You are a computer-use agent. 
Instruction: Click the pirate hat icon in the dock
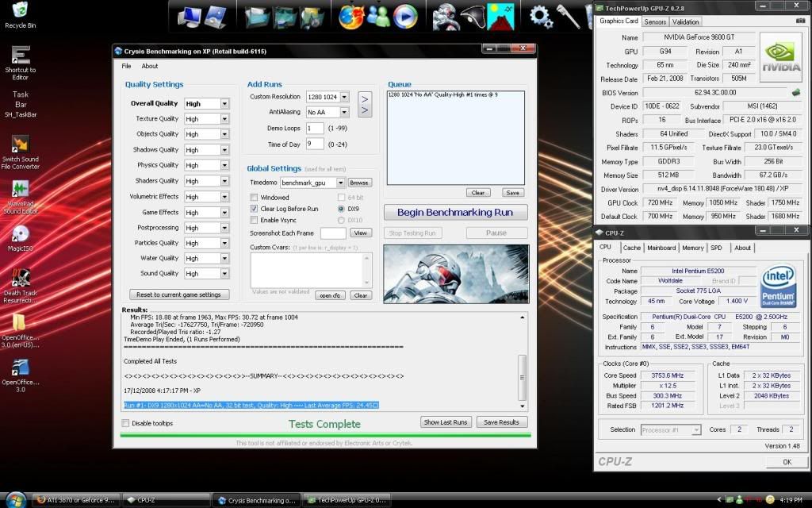click(473, 17)
